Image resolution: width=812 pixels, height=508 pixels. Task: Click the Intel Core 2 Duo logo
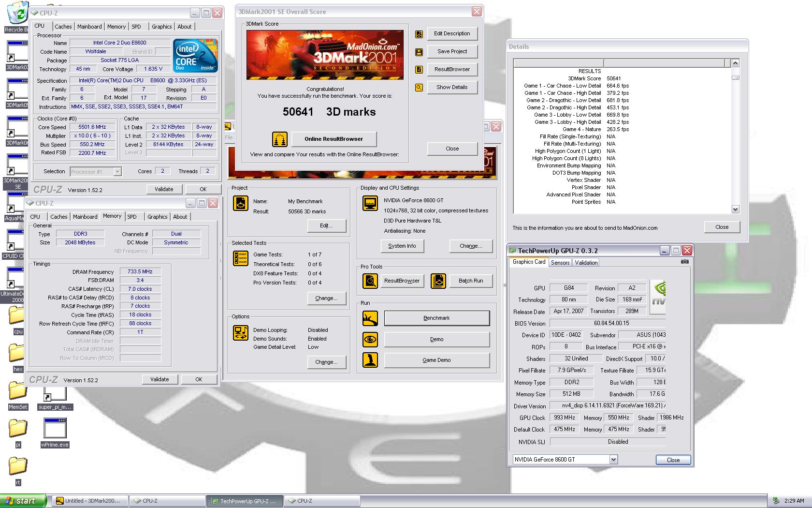[x=195, y=56]
